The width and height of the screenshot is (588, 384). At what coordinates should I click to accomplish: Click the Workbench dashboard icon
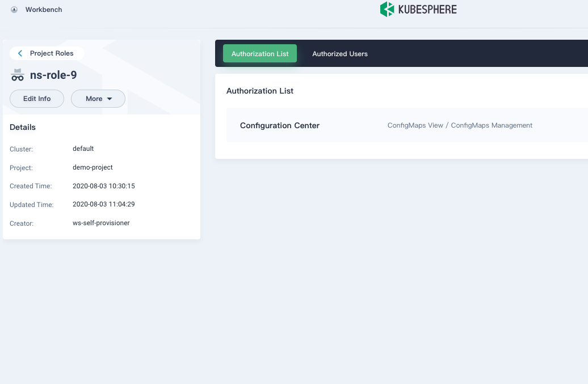tap(14, 10)
